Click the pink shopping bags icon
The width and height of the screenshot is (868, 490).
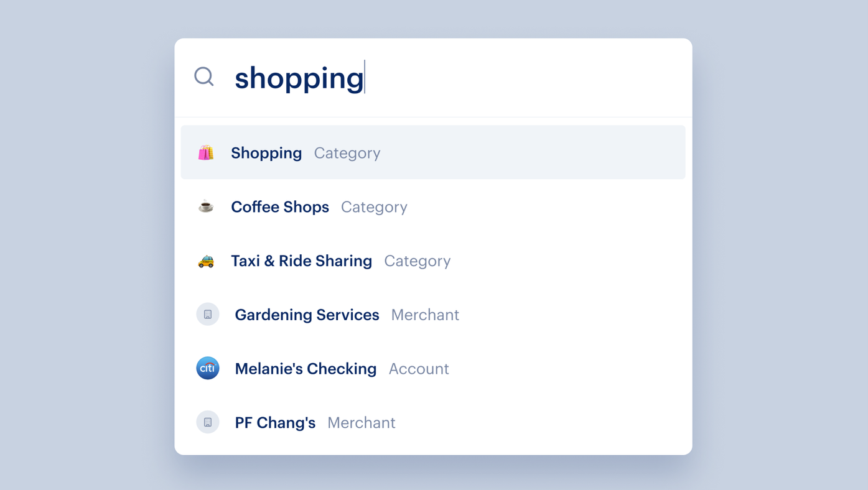coord(206,152)
